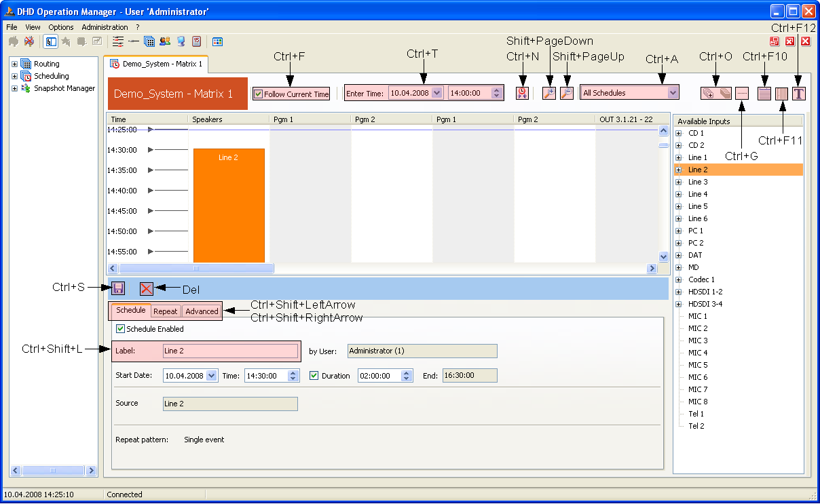Click the disconnect plug icon with red X
Viewport: 820px width, 504px height.
point(29,41)
